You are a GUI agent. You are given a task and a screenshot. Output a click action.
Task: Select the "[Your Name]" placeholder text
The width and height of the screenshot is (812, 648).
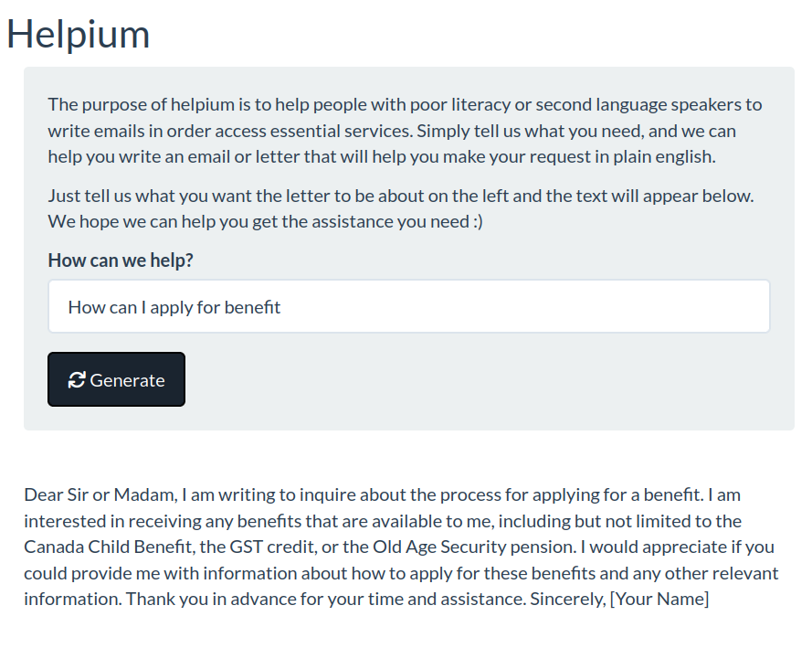point(659,600)
